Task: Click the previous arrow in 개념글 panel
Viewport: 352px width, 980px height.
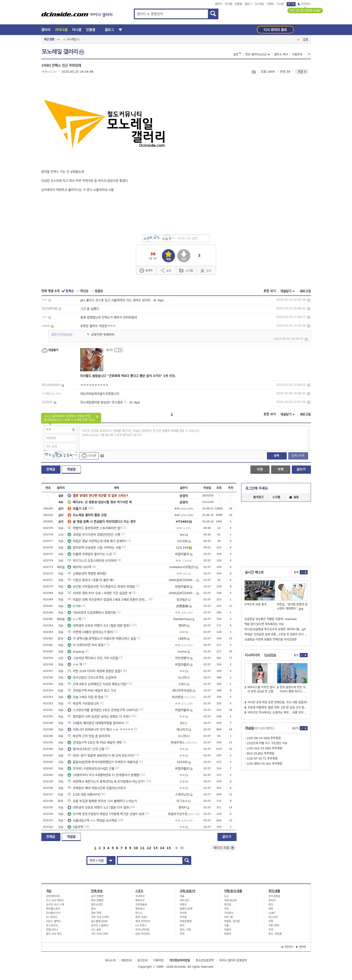Action: tap(302, 728)
